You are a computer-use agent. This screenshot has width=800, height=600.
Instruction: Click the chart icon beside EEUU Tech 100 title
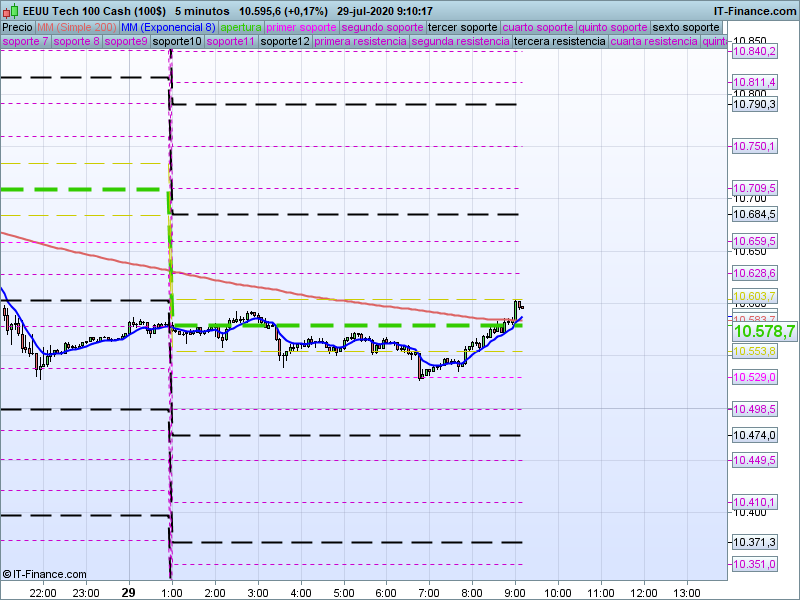coord(10,11)
